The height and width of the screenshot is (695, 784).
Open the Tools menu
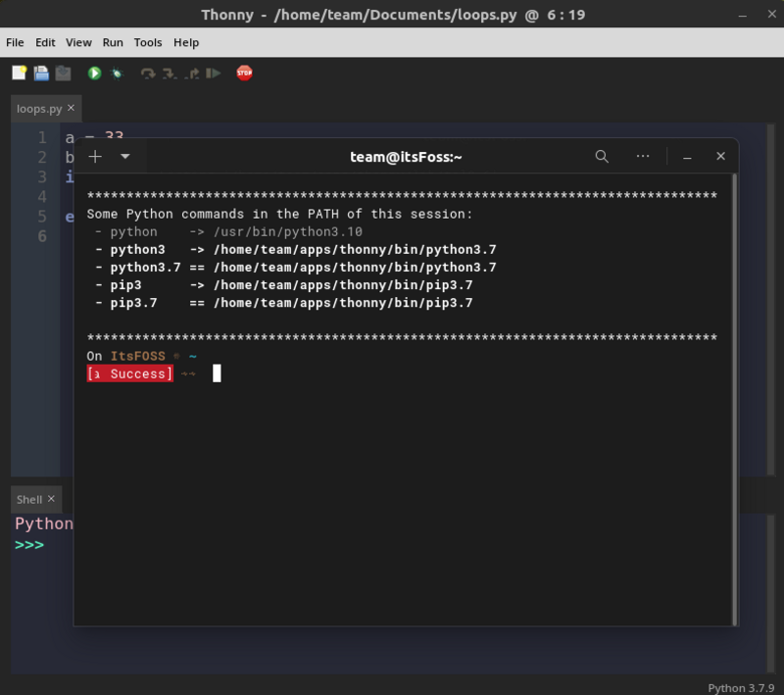pos(147,42)
